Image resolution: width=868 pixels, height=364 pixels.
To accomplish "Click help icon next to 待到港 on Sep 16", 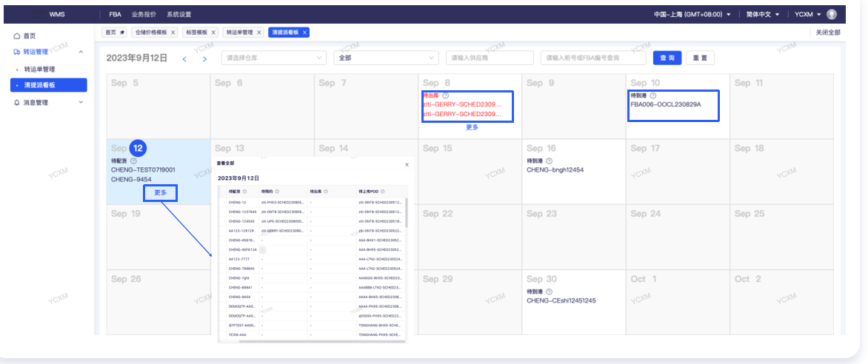I will 549,161.
